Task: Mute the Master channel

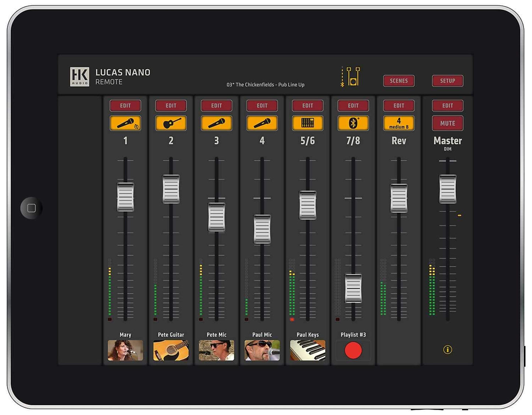Action: (448, 123)
